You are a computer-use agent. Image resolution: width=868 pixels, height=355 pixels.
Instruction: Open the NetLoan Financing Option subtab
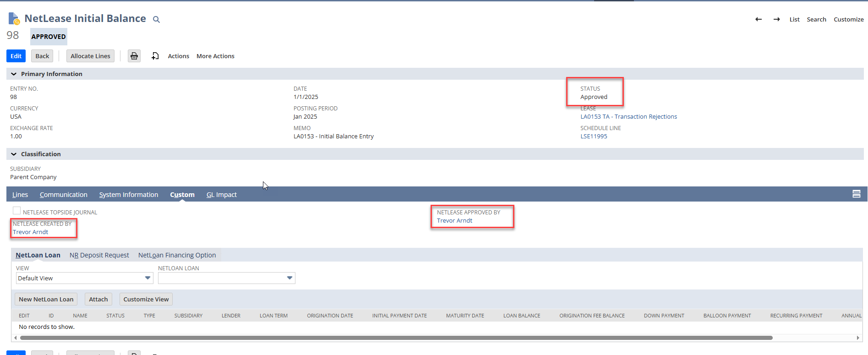click(177, 255)
